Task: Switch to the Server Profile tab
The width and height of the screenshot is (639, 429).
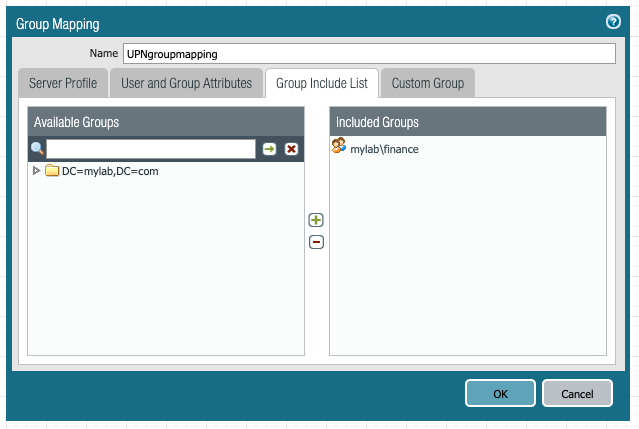Action: (x=63, y=83)
